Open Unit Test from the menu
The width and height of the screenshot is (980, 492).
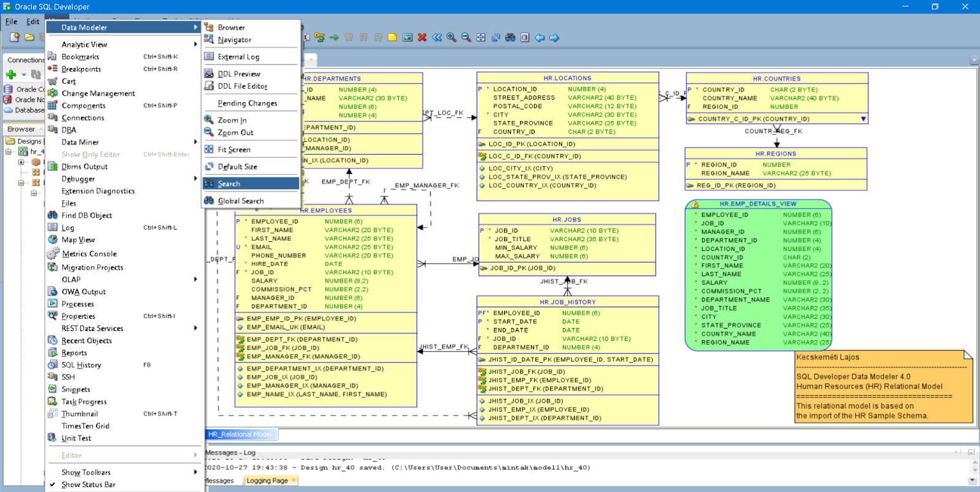(124, 438)
